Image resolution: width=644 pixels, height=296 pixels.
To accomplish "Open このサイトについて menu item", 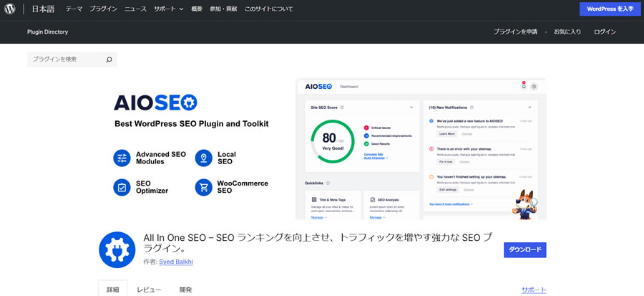I will (x=269, y=9).
